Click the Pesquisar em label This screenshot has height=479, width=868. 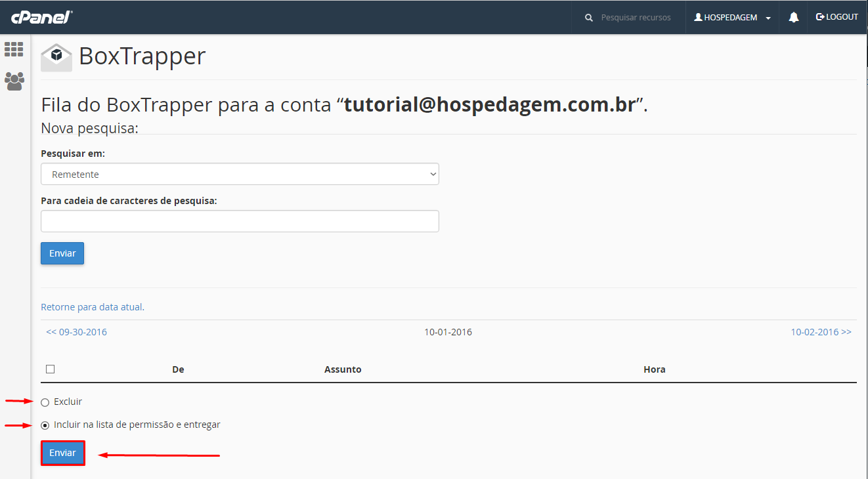pyautogui.click(x=73, y=154)
